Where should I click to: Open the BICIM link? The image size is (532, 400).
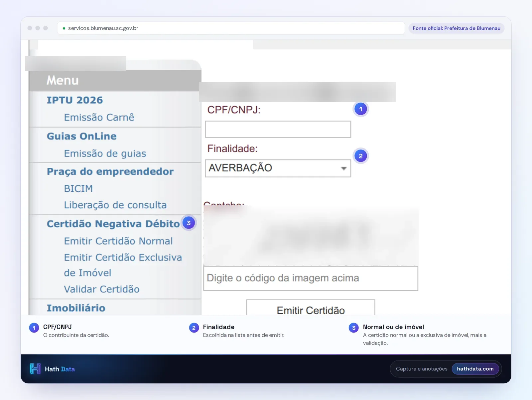[78, 189]
